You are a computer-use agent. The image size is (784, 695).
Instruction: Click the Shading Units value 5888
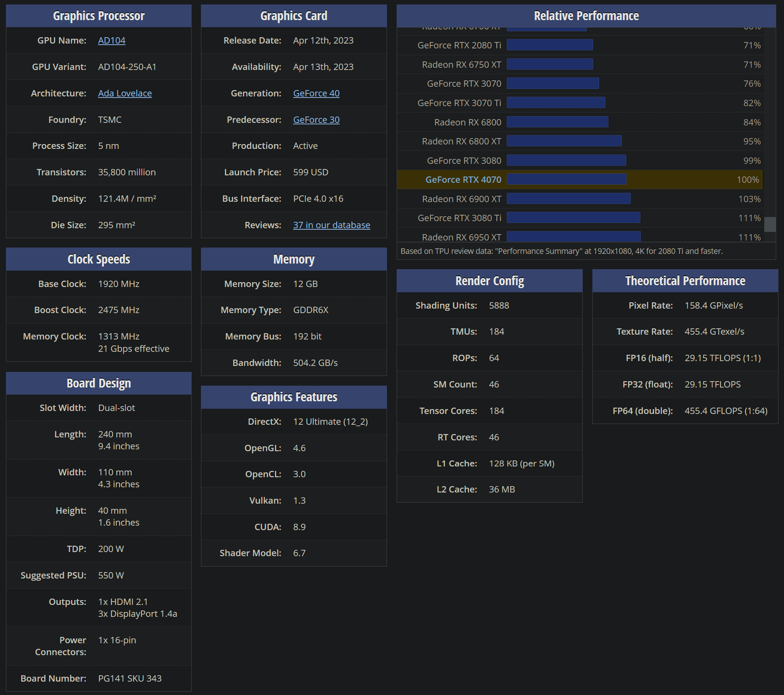tap(499, 306)
